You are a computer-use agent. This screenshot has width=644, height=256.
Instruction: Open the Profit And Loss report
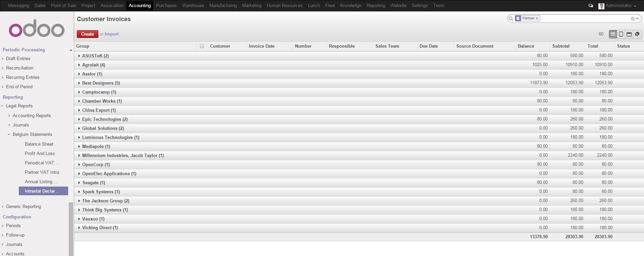[x=40, y=154]
